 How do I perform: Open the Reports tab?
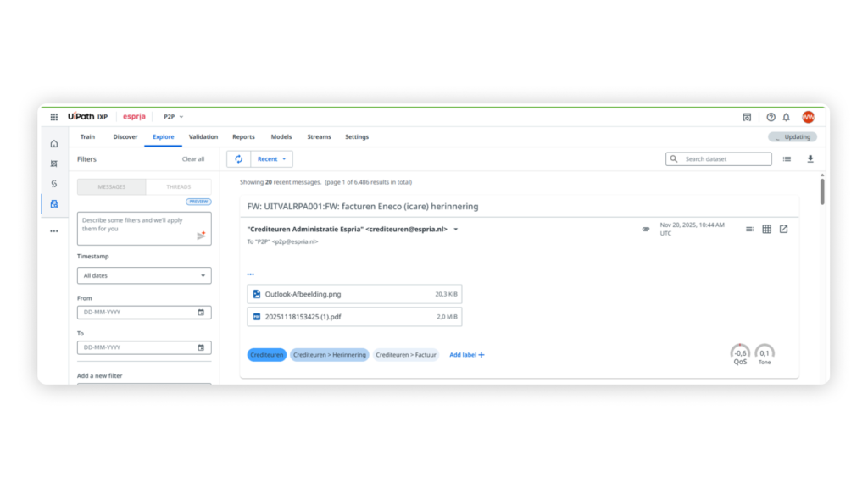243,136
